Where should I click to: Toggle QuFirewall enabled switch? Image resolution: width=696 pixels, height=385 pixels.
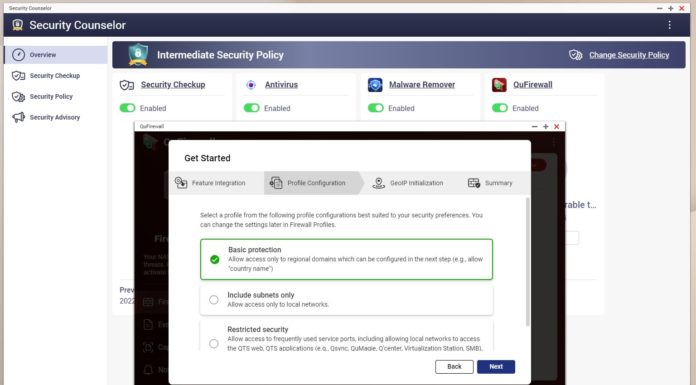[500, 108]
